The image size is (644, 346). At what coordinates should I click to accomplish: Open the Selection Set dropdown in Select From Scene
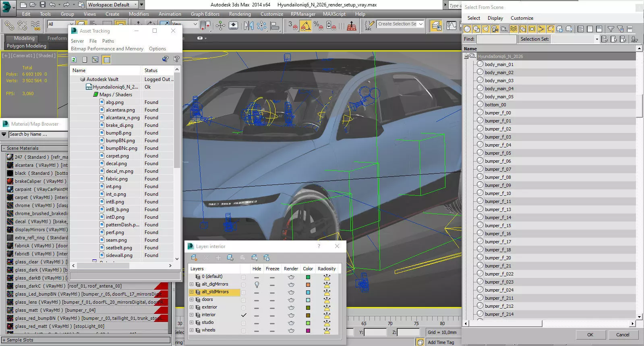[596, 39]
